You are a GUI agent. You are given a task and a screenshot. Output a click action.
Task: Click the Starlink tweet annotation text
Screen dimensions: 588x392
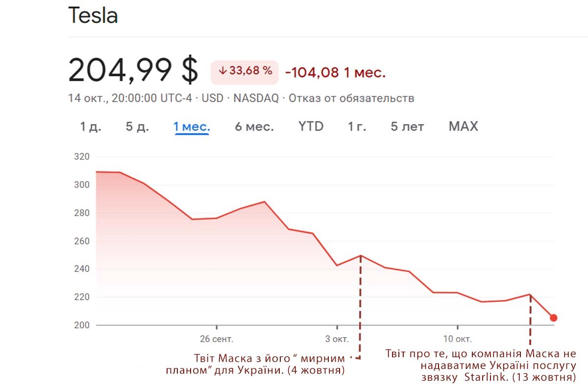click(x=480, y=366)
